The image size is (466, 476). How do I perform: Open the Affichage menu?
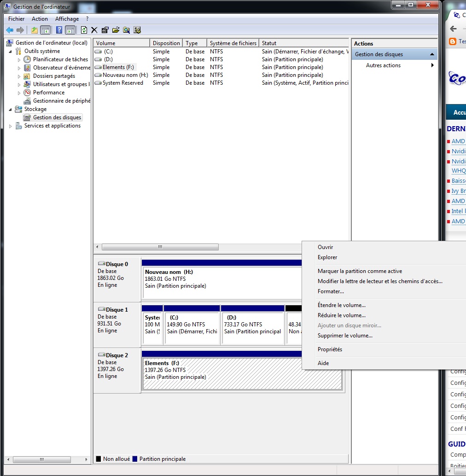point(67,19)
